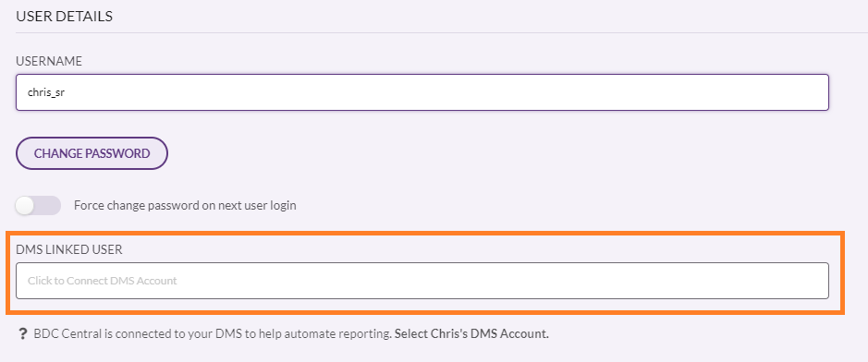The width and height of the screenshot is (868, 362).
Task: Click the USER DETAILS section heading
Action: (x=64, y=17)
